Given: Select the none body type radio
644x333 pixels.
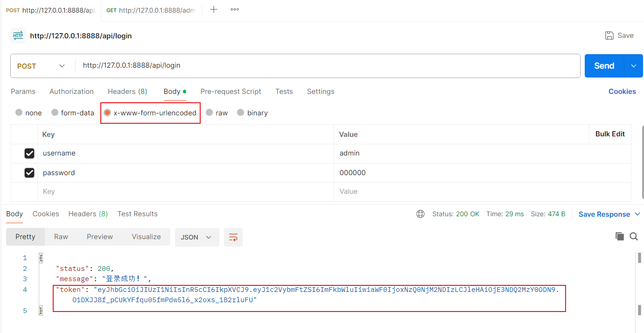Looking at the screenshot, I should (19, 113).
